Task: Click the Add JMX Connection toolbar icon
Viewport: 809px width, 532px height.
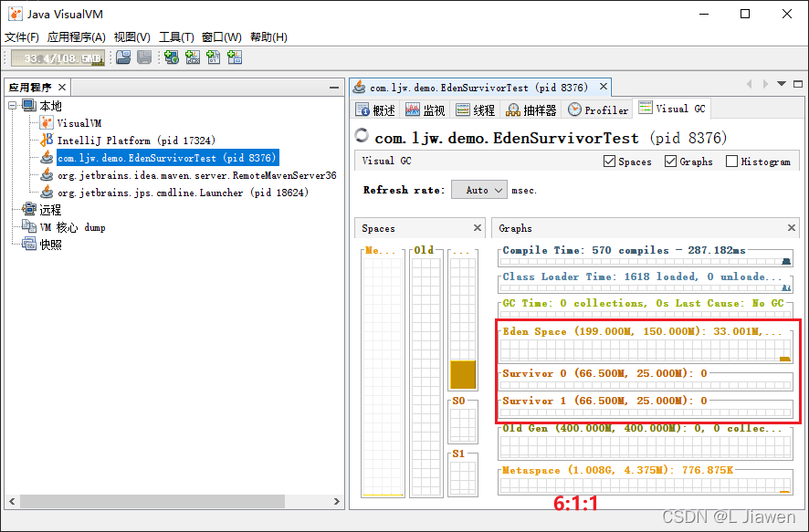Action: tap(193, 57)
